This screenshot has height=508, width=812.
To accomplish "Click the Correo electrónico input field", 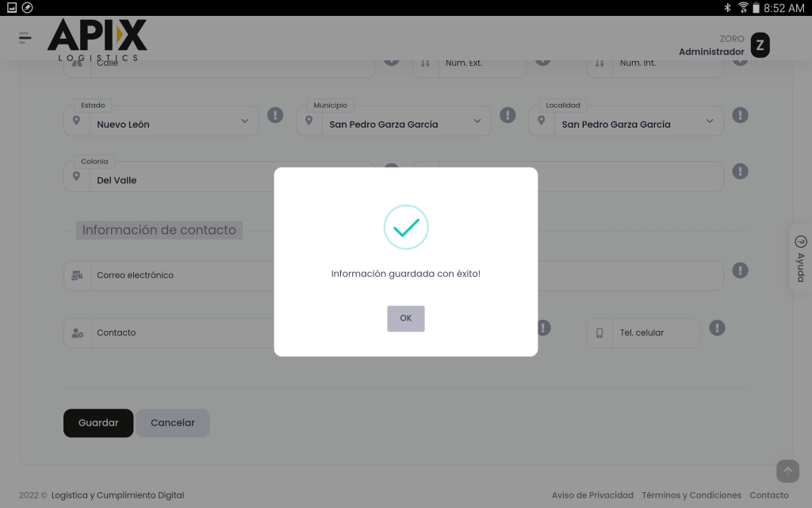I will [182, 275].
